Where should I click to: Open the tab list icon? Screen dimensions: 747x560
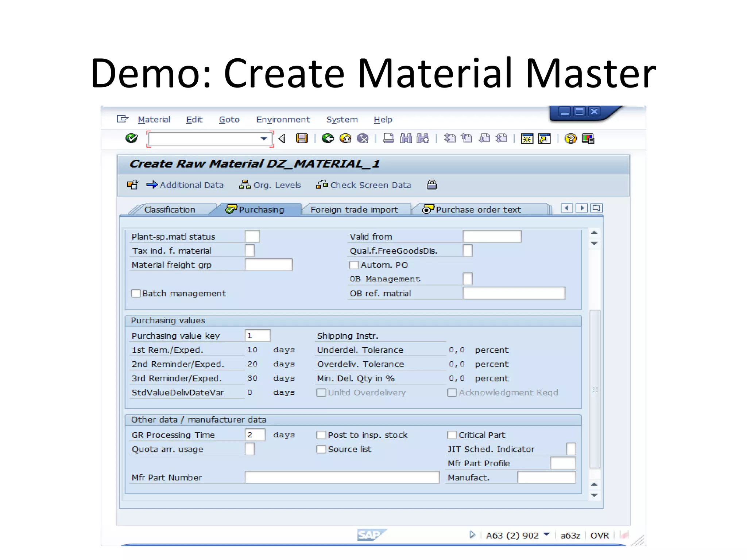[596, 208]
